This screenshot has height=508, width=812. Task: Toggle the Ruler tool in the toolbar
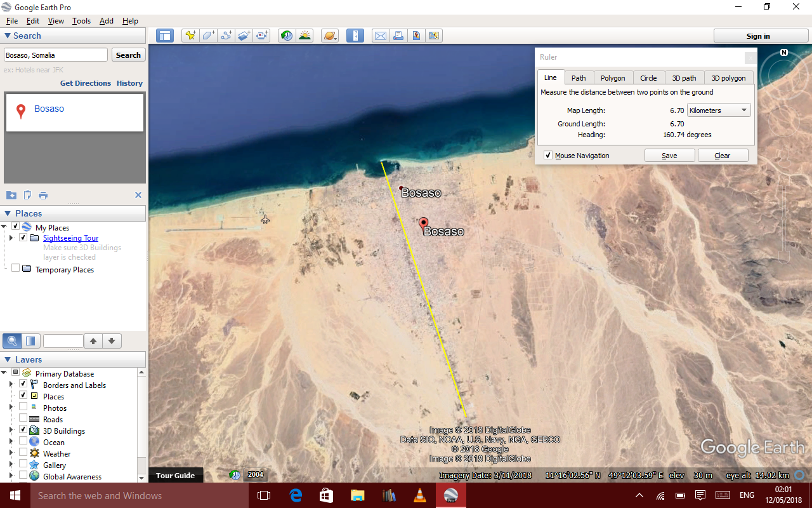(x=355, y=36)
